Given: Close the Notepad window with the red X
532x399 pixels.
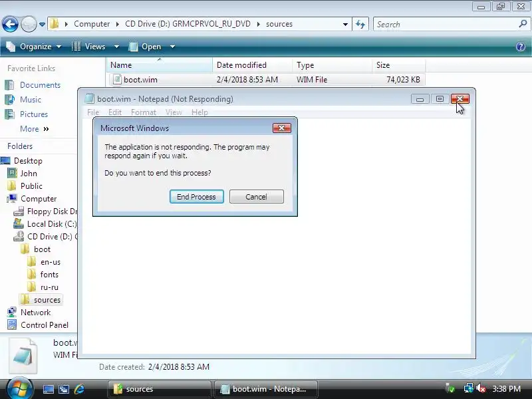Looking at the screenshot, I should pyautogui.click(x=460, y=98).
